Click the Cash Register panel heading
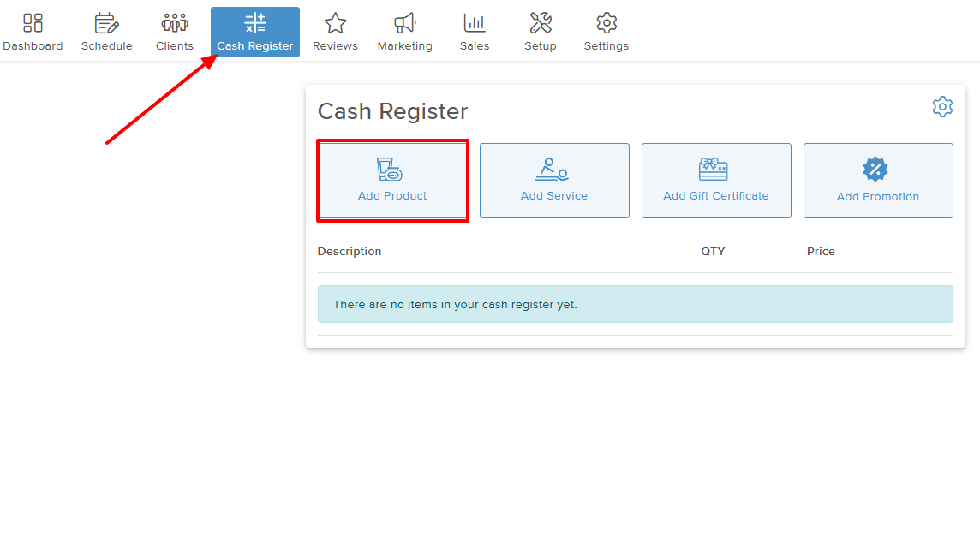The image size is (980, 560). (x=393, y=111)
